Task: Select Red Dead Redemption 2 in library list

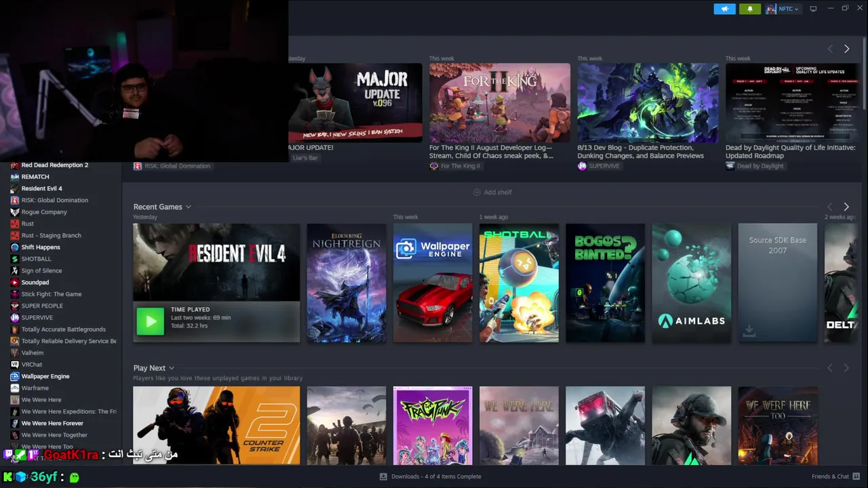Action: point(55,165)
